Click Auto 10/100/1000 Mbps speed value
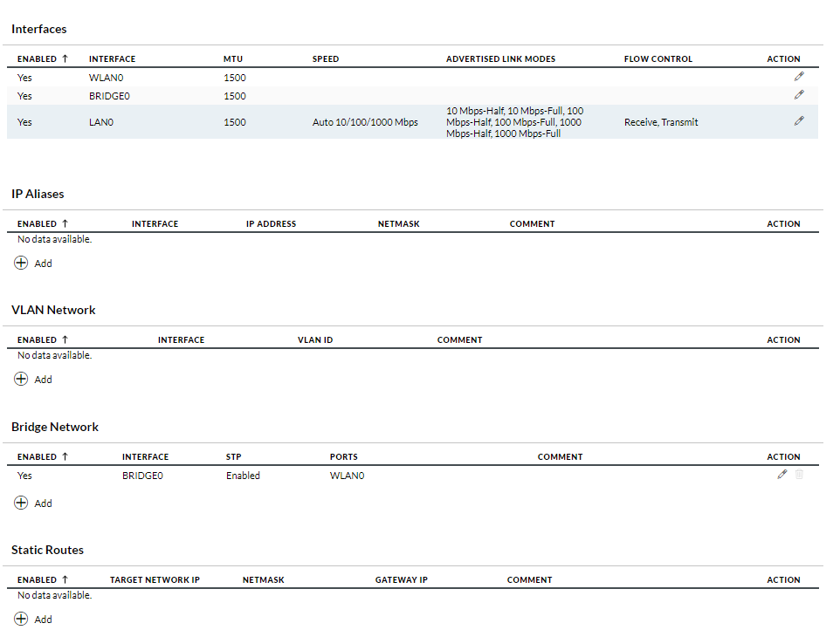The image size is (840, 630). click(365, 122)
